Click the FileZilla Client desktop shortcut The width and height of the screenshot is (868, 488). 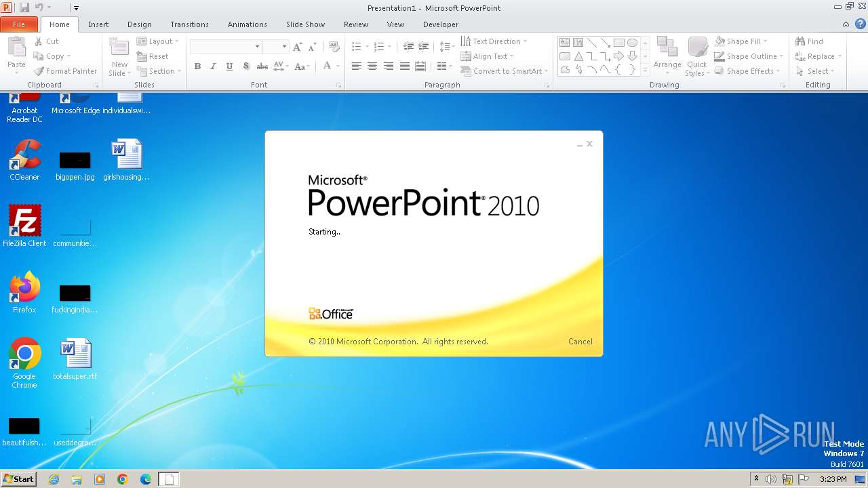(x=24, y=226)
